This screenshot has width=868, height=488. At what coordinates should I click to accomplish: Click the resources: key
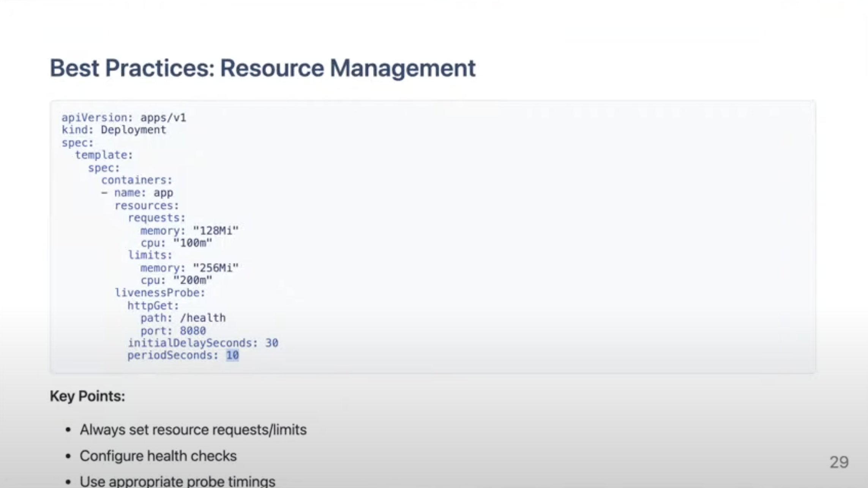click(147, 206)
